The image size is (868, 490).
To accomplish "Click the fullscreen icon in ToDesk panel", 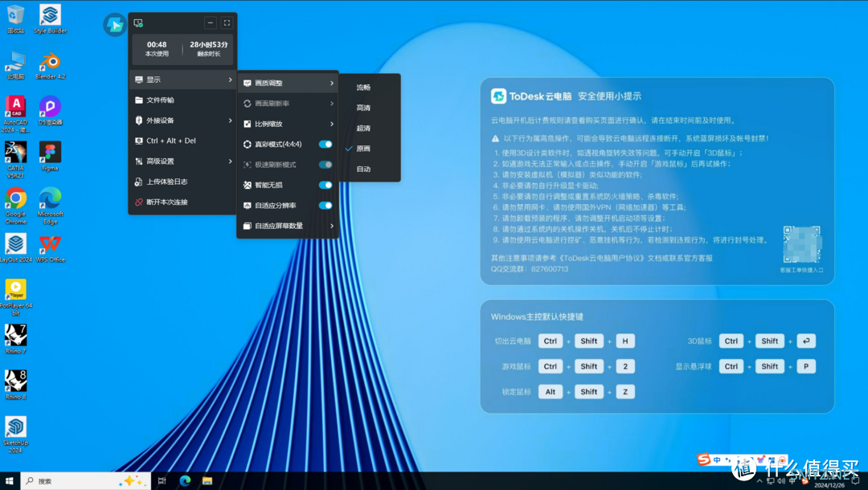I will tap(227, 22).
